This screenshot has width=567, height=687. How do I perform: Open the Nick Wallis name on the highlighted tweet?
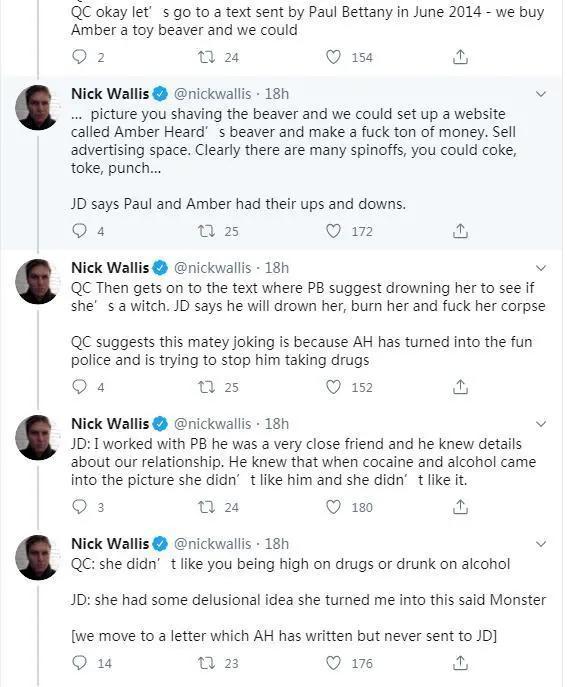pyautogui.click(x=110, y=94)
